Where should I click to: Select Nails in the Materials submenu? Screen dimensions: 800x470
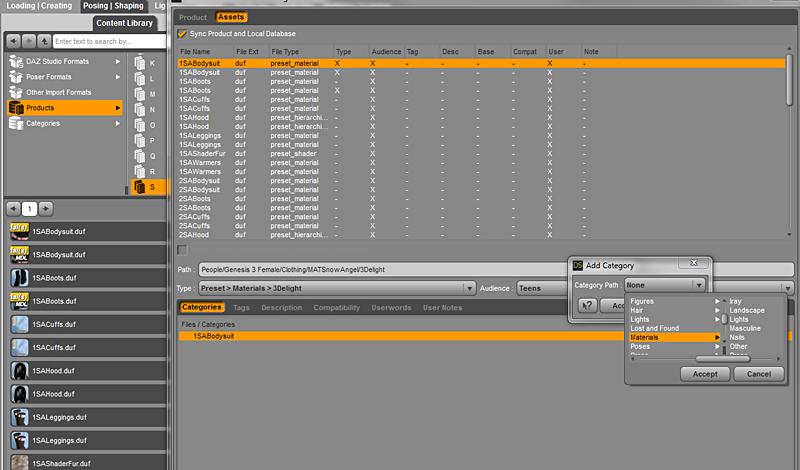pyautogui.click(x=737, y=337)
